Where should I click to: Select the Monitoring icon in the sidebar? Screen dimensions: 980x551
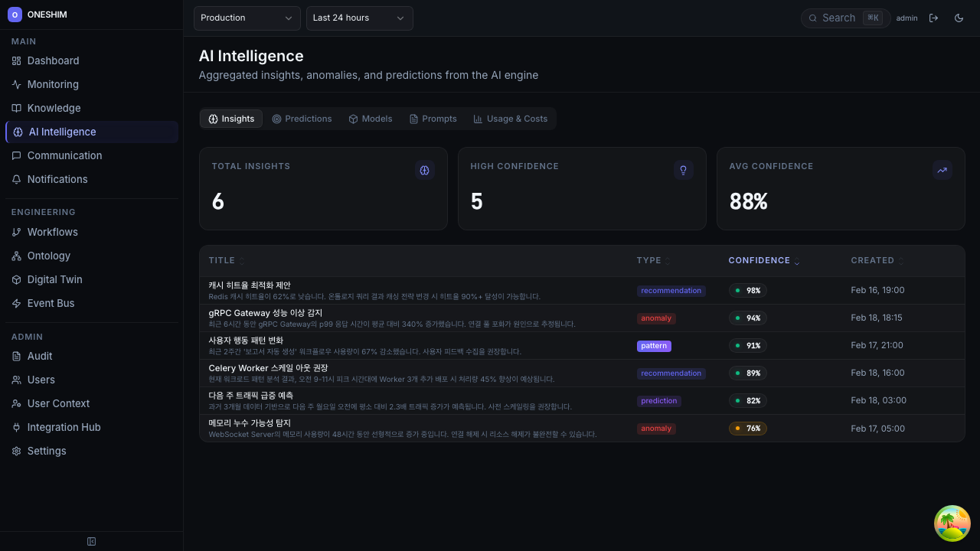[x=16, y=84]
